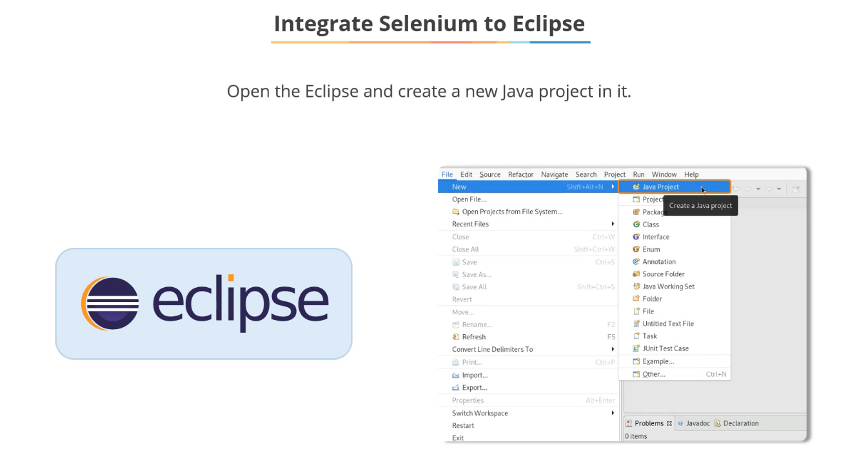Click the Annotation @ icon
This screenshot has width=868, height=473.
[x=636, y=261]
